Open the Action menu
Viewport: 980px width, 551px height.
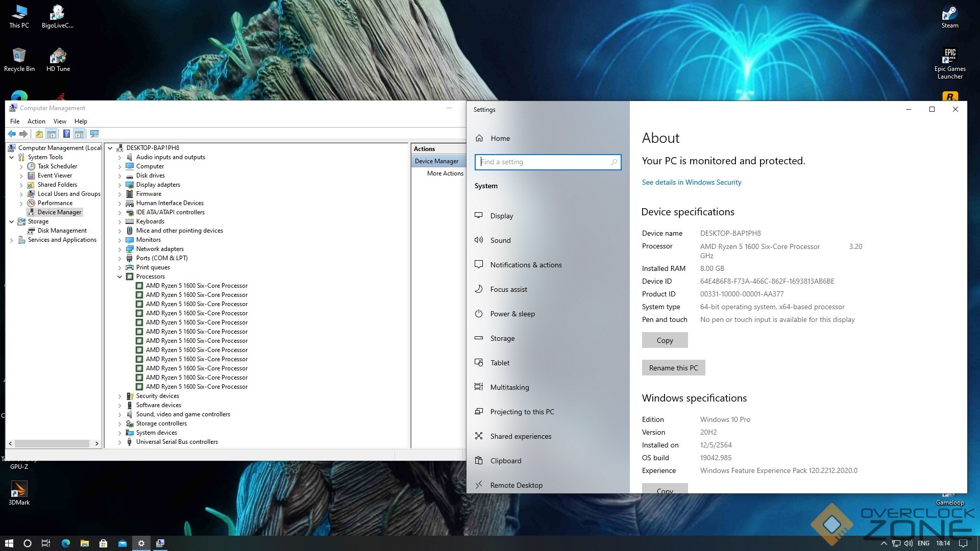pyautogui.click(x=36, y=121)
